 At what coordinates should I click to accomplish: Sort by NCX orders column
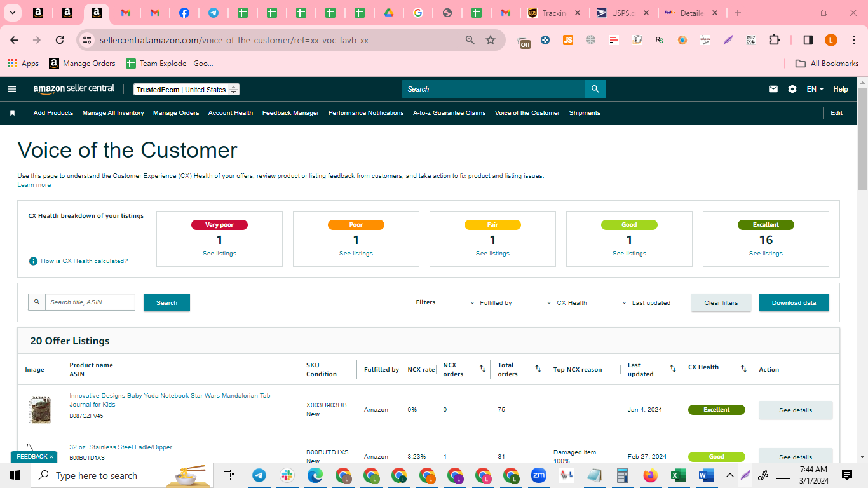point(482,369)
